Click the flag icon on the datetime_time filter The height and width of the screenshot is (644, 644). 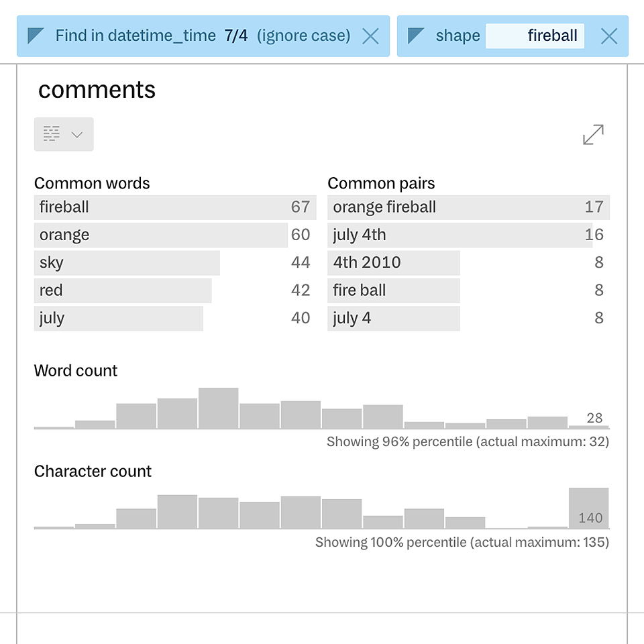click(35, 36)
